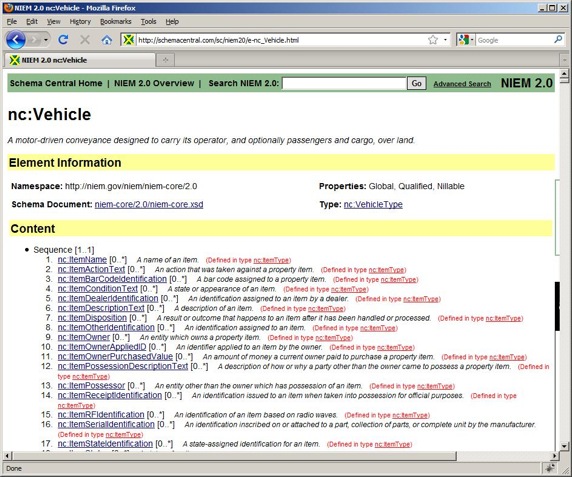Open nc:ItemPossessor link
The height and width of the screenshot is (477, 572).
[x=91, y=386]
